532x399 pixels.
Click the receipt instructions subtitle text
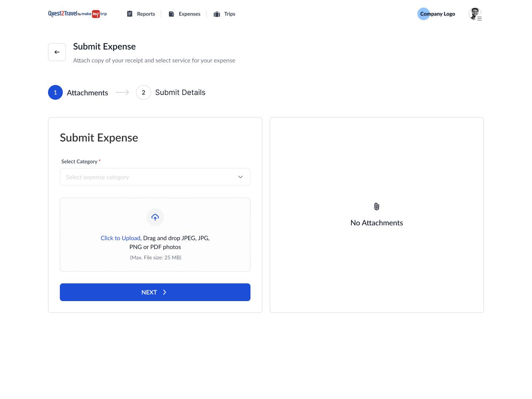154,60
